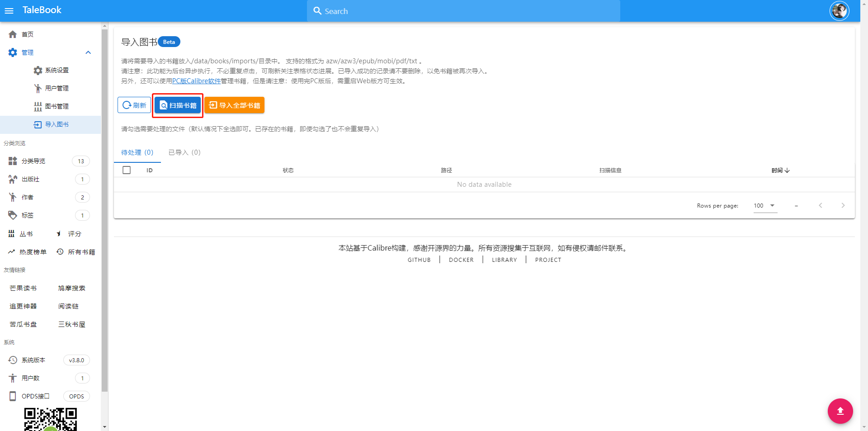Viewport: 868px width, 431px height.
Task: Click the 苦瓜书盘 friend link
Action: coord(23,324)
